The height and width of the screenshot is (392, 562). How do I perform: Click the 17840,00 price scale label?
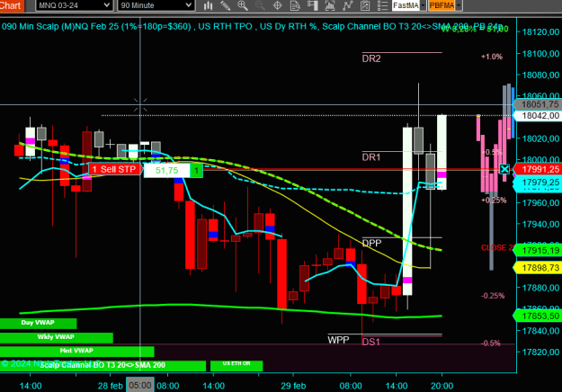click(x=540, y=331)
